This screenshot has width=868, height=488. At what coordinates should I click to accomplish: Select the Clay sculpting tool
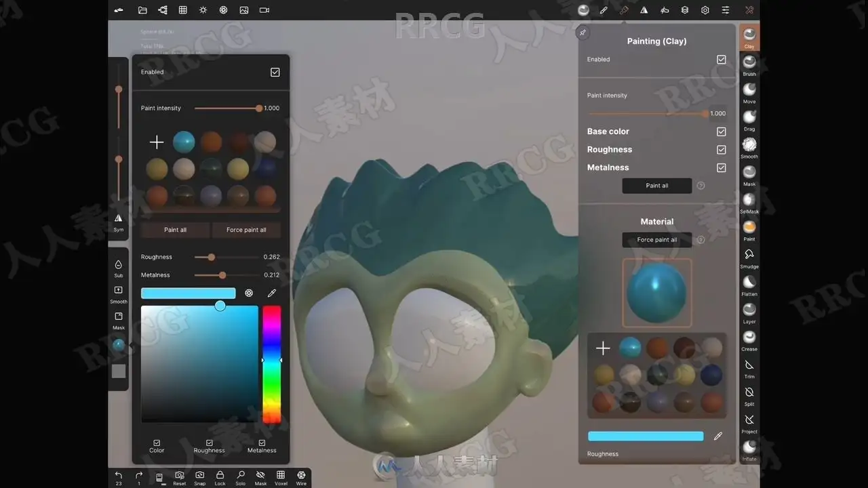point(749,37)
